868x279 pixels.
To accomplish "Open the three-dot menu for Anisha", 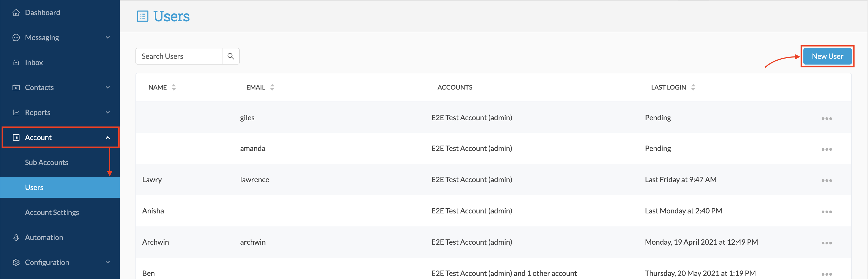I will point(827,212).
